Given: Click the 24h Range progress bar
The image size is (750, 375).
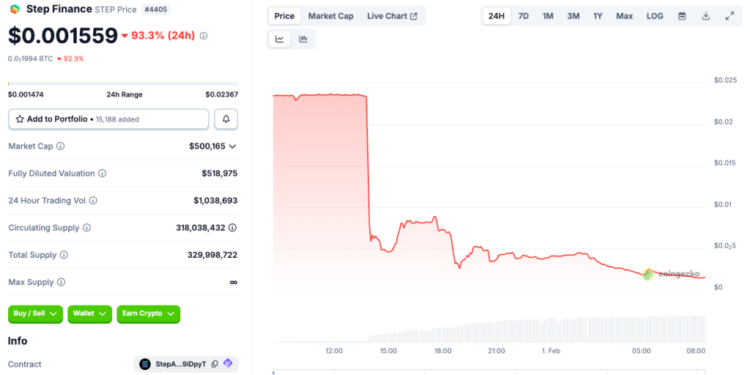Looking at the screenshot, I should [123, 84].
